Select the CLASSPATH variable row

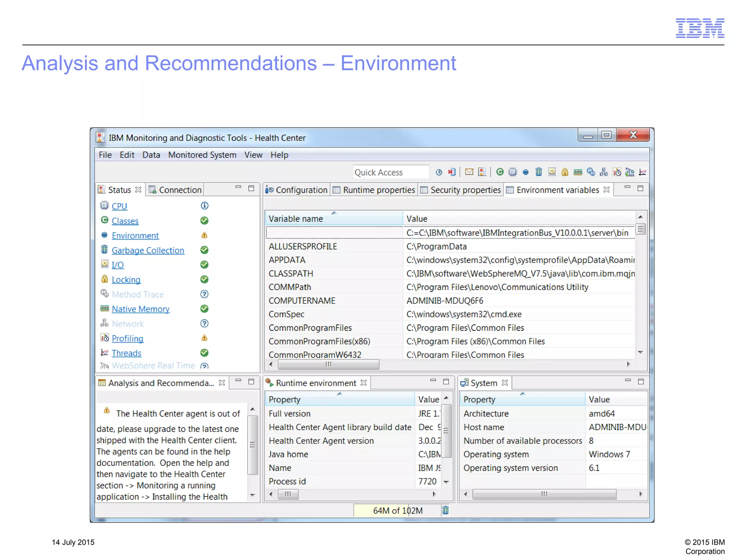click(450, 274)
